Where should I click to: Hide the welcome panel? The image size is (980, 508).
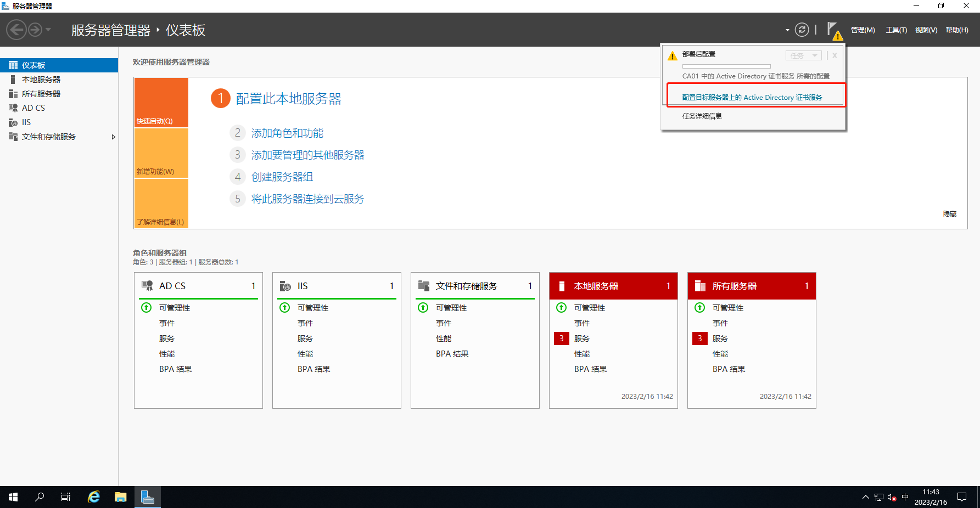pos(949,214)
